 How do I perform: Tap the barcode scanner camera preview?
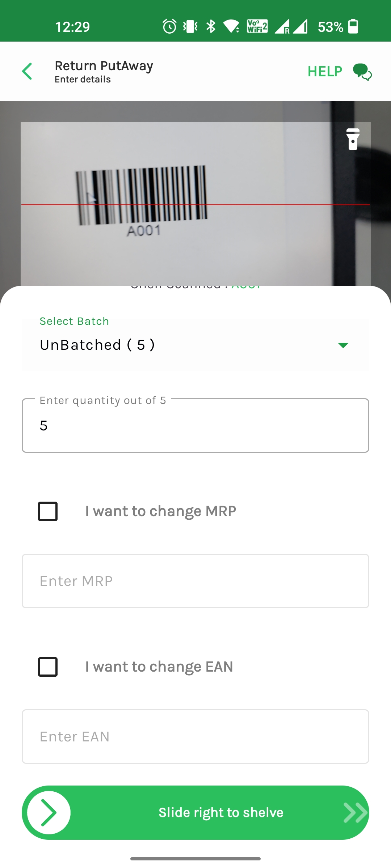(195, 203)
